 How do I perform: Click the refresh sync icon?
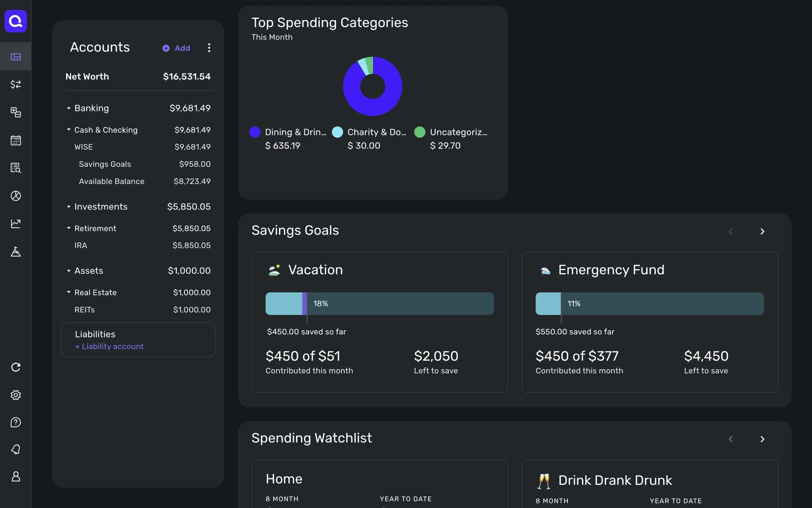(16, 367)
